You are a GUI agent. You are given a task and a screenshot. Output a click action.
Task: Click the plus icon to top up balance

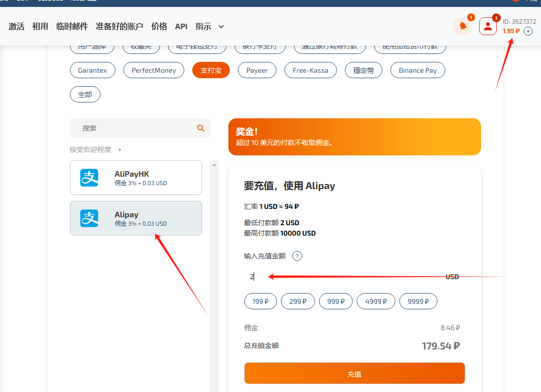click(x=528, y=31)
